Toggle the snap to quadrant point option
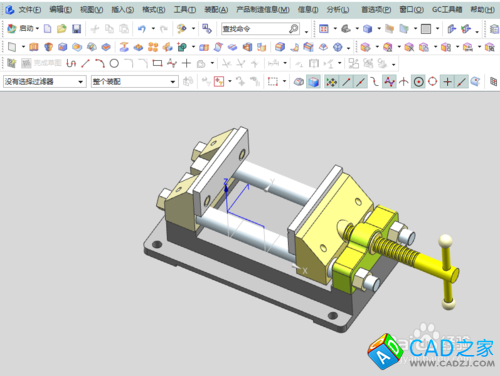Screen dimensions: 500x376 (x=433, y=82)
